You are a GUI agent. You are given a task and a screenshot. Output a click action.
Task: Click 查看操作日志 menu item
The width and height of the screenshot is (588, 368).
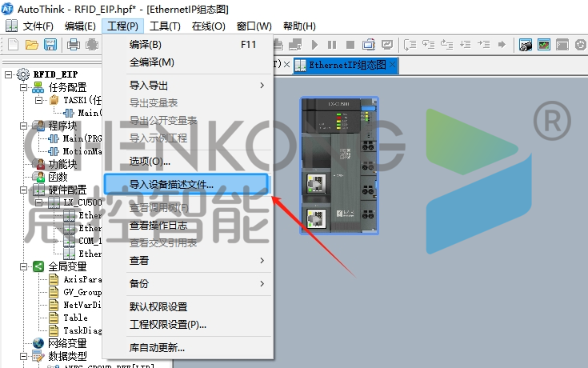pos(188,226)
